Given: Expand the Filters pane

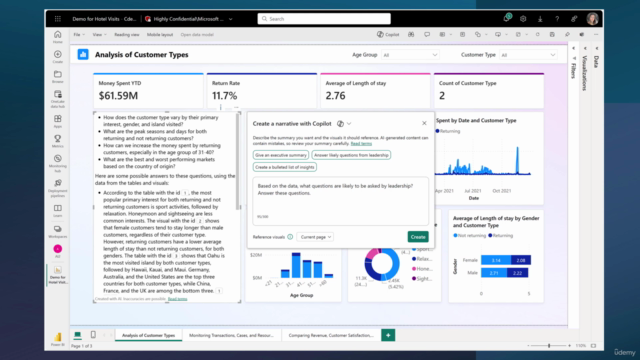Looking at the screenshot, I should (573, 48).
